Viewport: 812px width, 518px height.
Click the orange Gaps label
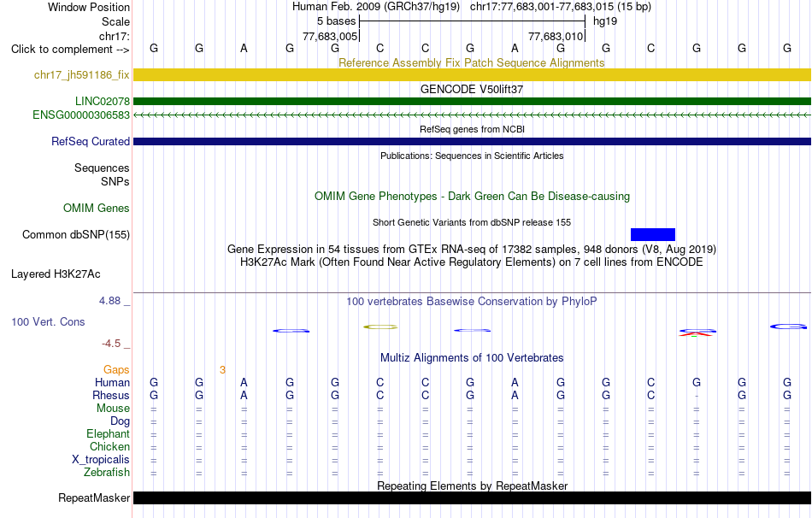(116, 369)
